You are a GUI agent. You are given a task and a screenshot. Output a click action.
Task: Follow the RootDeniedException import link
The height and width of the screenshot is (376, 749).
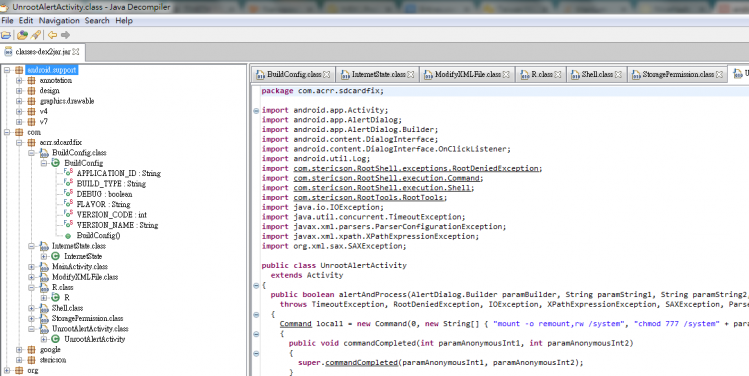417,168
